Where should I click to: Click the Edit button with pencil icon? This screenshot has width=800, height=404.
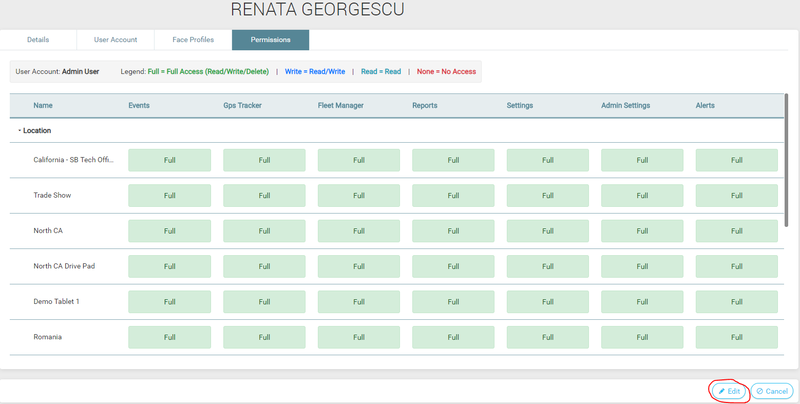point(729,391)
